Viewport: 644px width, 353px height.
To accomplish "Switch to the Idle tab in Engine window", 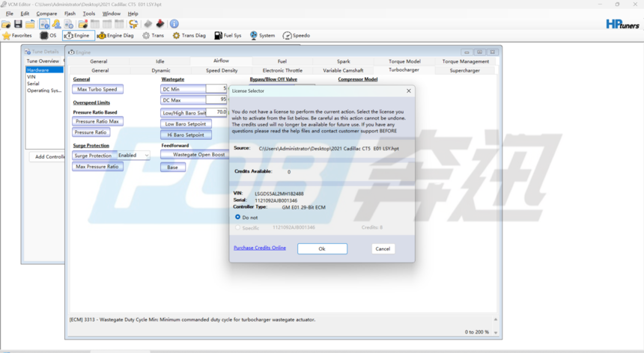I will tap(160, 61).
